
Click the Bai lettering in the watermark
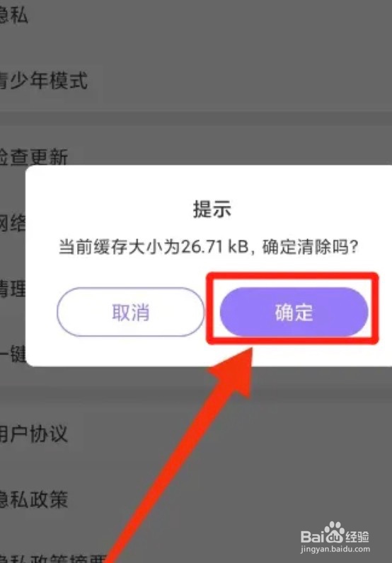tap(312, 537)
